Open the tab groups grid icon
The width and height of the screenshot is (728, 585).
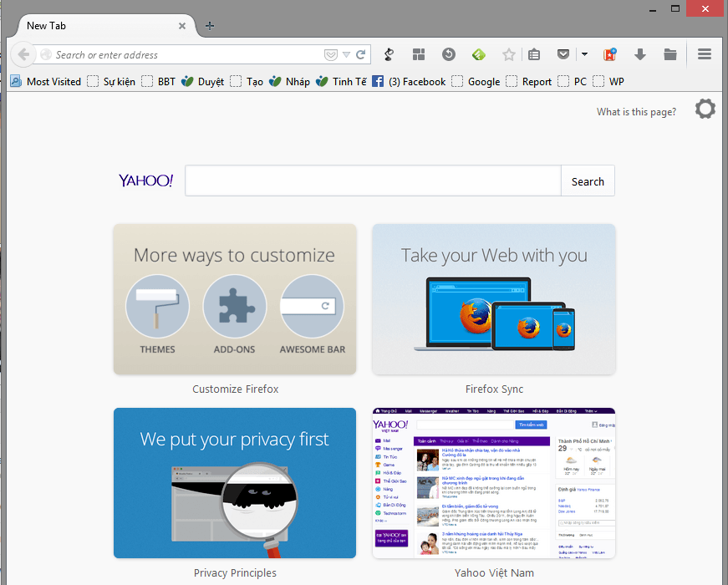point(419,55)
